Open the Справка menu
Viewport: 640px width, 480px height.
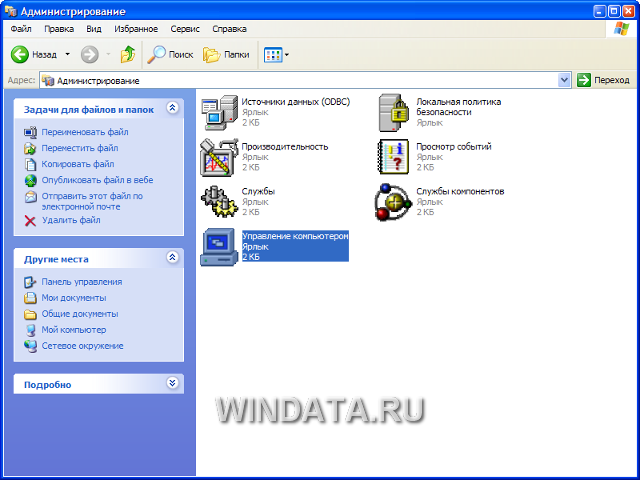point(229,29)
